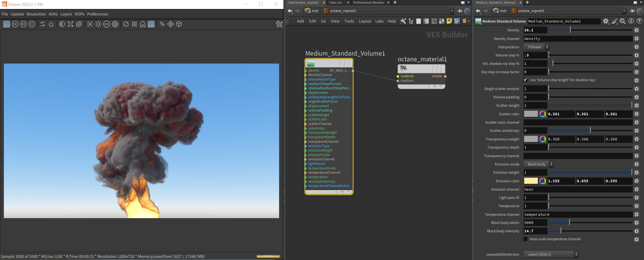The height and width of the screenshot is (260, 644).
Task: Pause the IPR render
Action: tap(32, 24)
